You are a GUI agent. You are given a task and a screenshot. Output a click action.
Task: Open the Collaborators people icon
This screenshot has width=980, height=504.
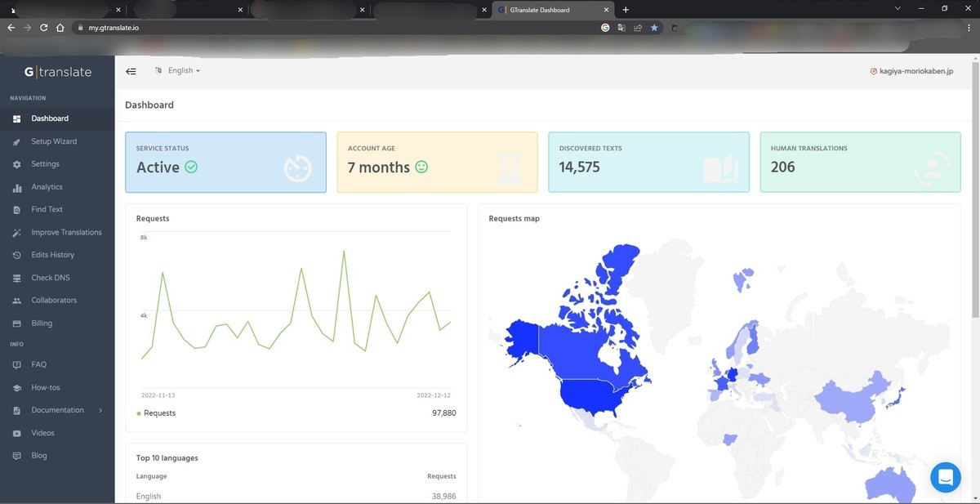pos(17,301)
